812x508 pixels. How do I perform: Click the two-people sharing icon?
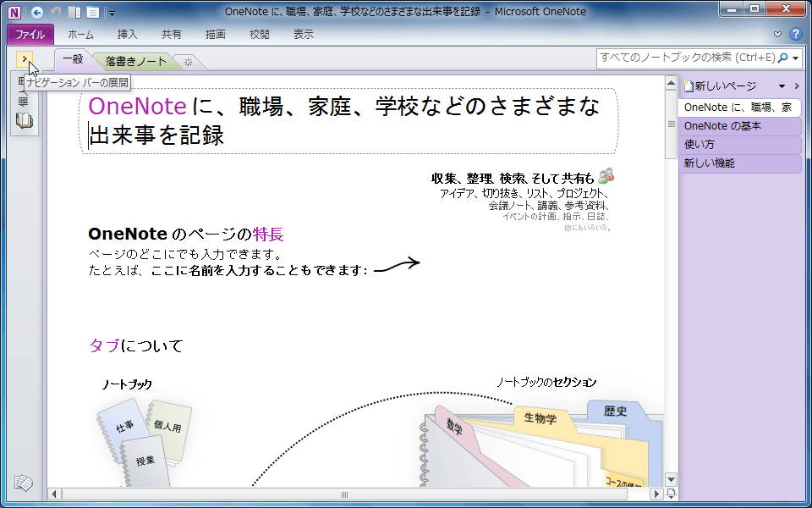click(x=606, y=176)
